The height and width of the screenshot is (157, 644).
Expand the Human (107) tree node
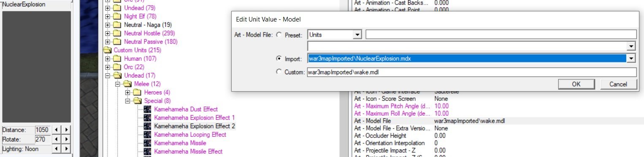[108, 59]
